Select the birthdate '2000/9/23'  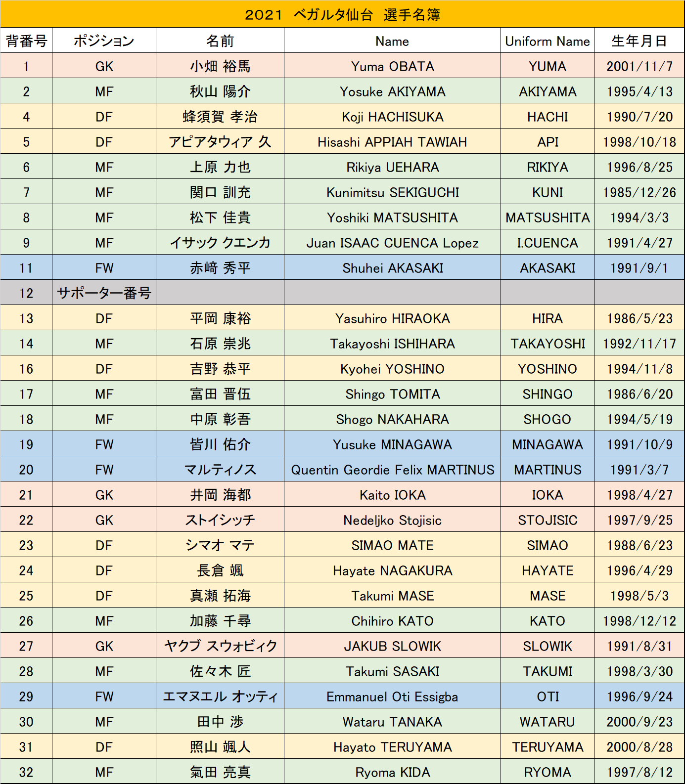click(x=639, y=721)
